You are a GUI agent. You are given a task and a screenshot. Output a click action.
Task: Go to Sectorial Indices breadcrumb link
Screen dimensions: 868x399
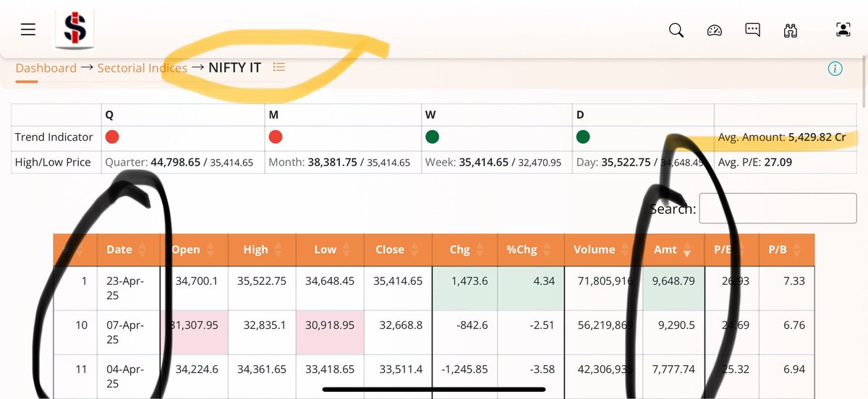point(142,68)
